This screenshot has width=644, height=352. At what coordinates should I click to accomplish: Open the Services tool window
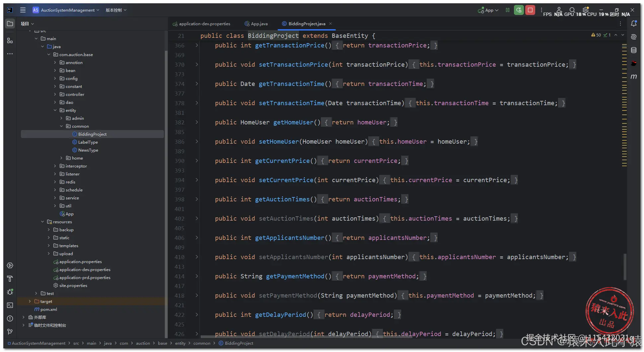point(10,265)
